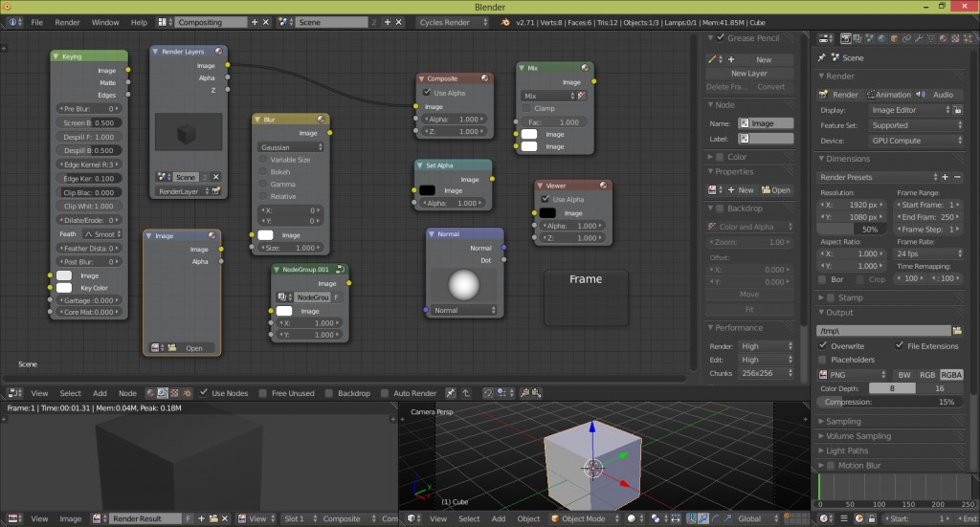Open the Texture properties checker icon

click(957, 39)
